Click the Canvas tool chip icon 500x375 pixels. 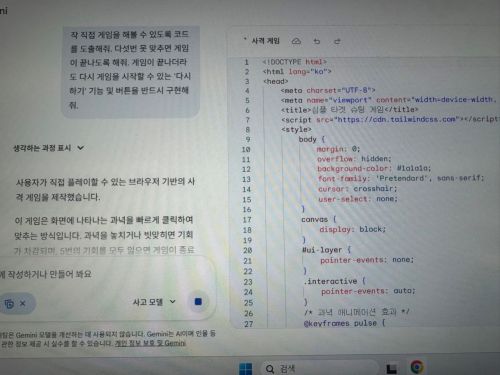(9, 304)
